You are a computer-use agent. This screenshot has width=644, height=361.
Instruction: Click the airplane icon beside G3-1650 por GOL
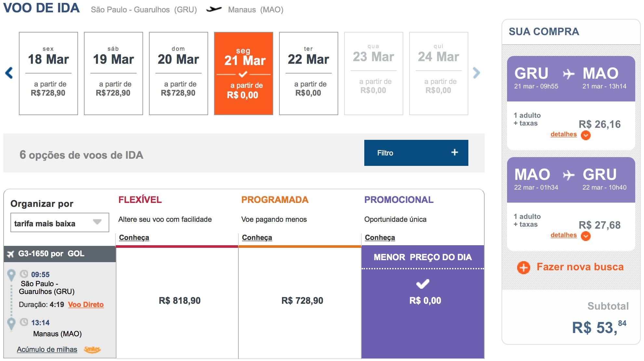11,254
